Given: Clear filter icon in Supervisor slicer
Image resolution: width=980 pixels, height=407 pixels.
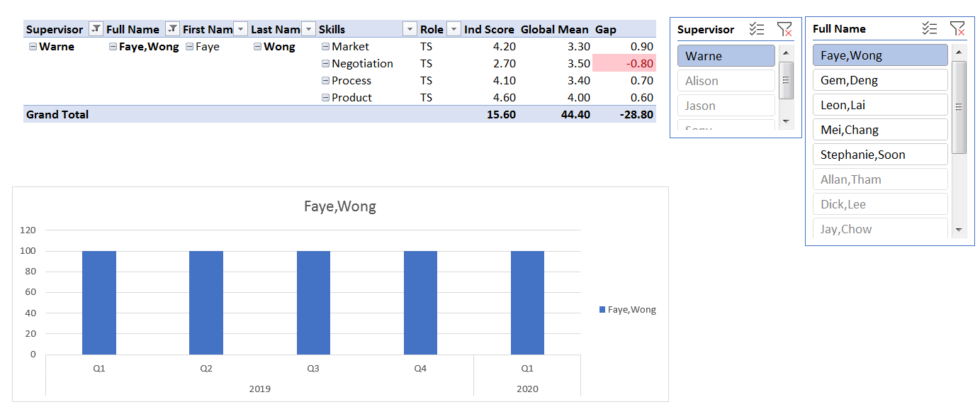Looking at the screenshot, I should [x=784, y=29].
